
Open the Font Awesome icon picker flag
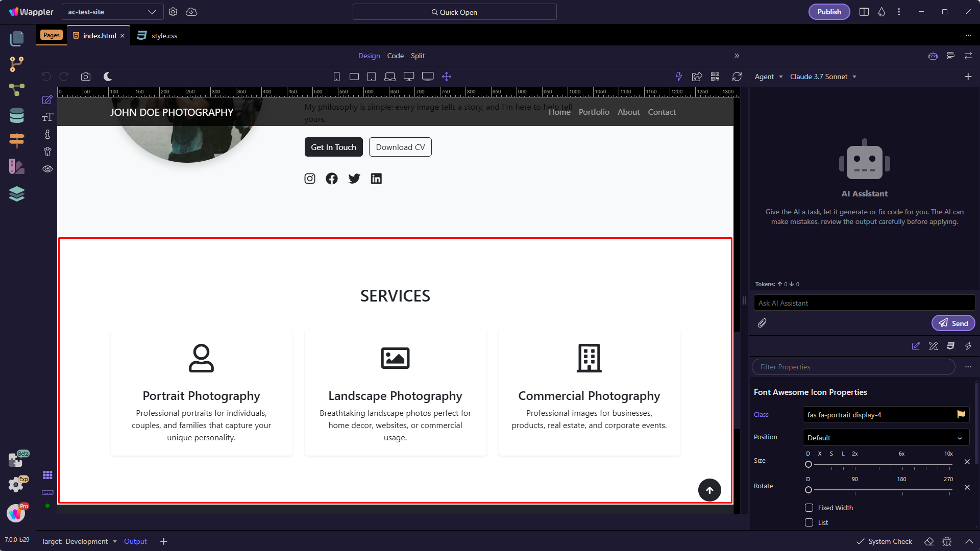click(961, 414)
